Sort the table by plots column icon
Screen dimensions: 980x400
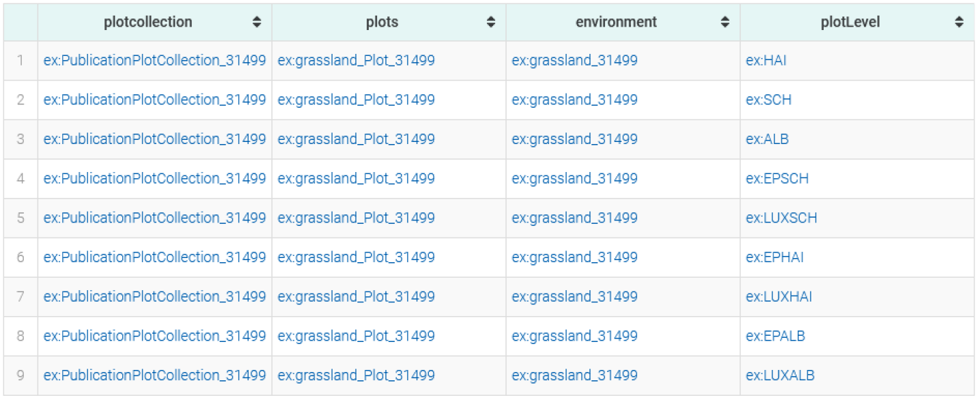point(491,23)
